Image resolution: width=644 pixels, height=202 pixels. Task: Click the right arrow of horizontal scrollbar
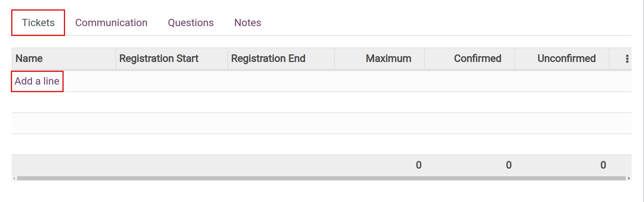coord(629,178)
